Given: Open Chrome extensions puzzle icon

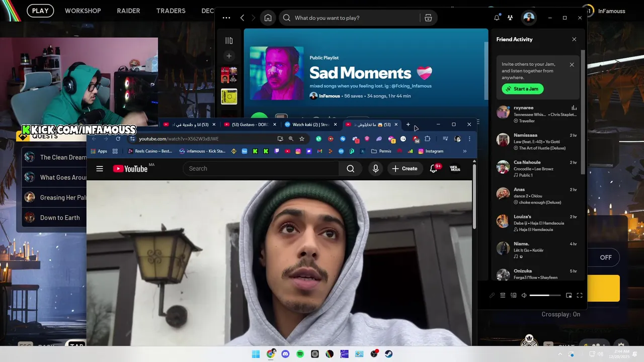Looking at the screenshot, I should [428, 139].
